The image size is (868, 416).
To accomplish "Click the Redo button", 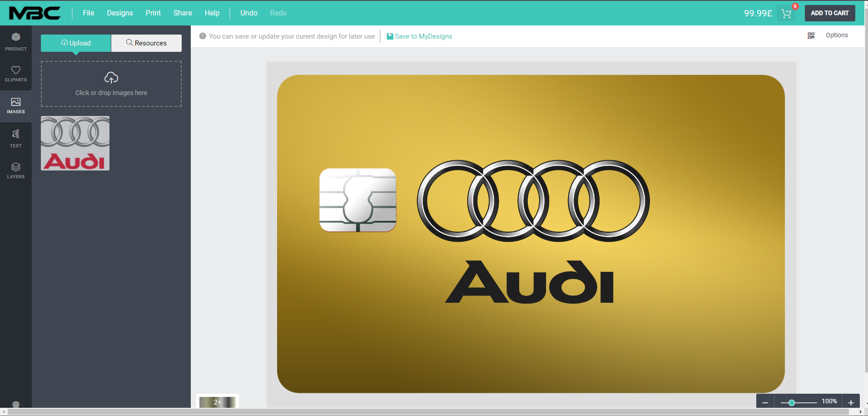I will click(x=278, y=13).
